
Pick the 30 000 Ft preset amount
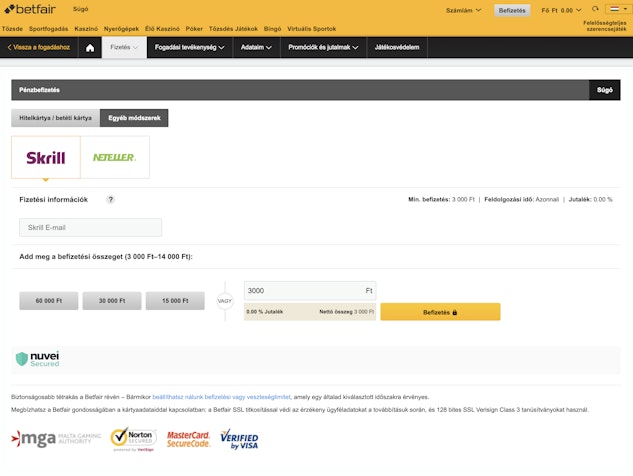tap(112, 300)
